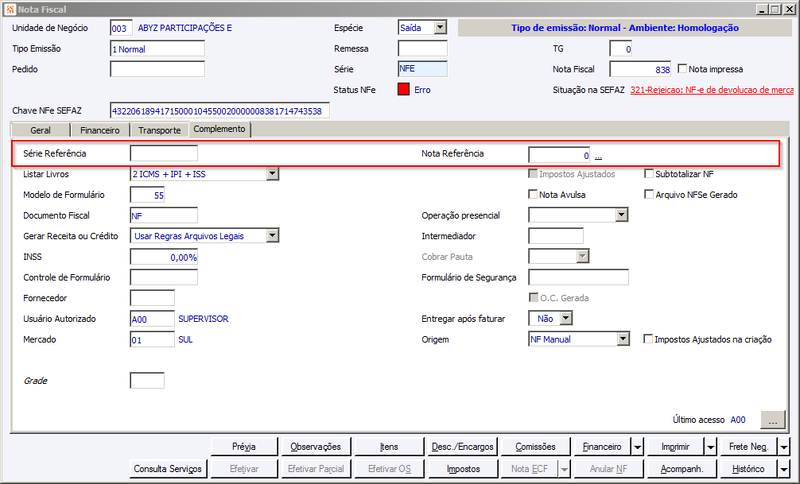The height and width of the screenshot is (484, 800).
Task: Check the Nota Avulsa option
Action: click(x=533, y=194)
